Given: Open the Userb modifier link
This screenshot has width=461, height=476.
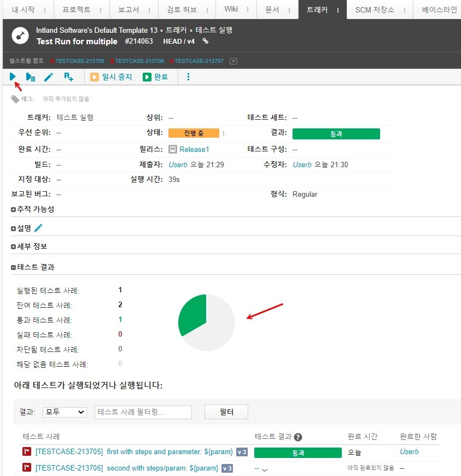Looking at the screenshot, I should (302, 164).
